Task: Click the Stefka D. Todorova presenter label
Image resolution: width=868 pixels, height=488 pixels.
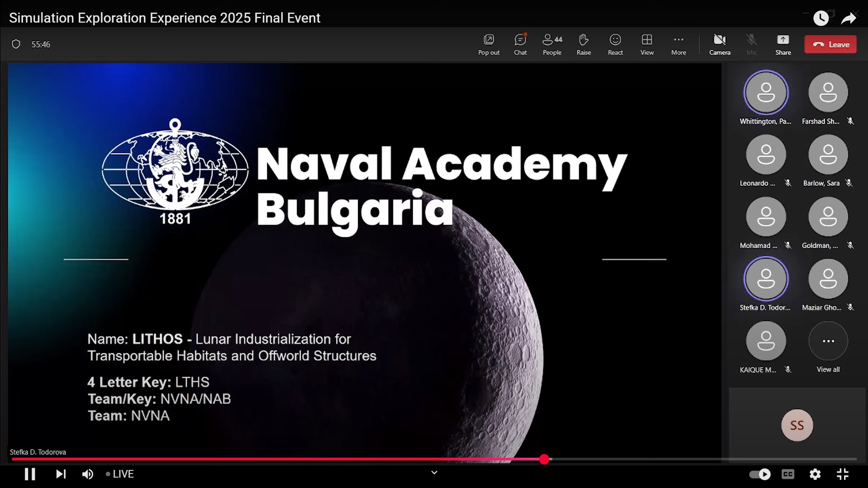Action: 38,452
